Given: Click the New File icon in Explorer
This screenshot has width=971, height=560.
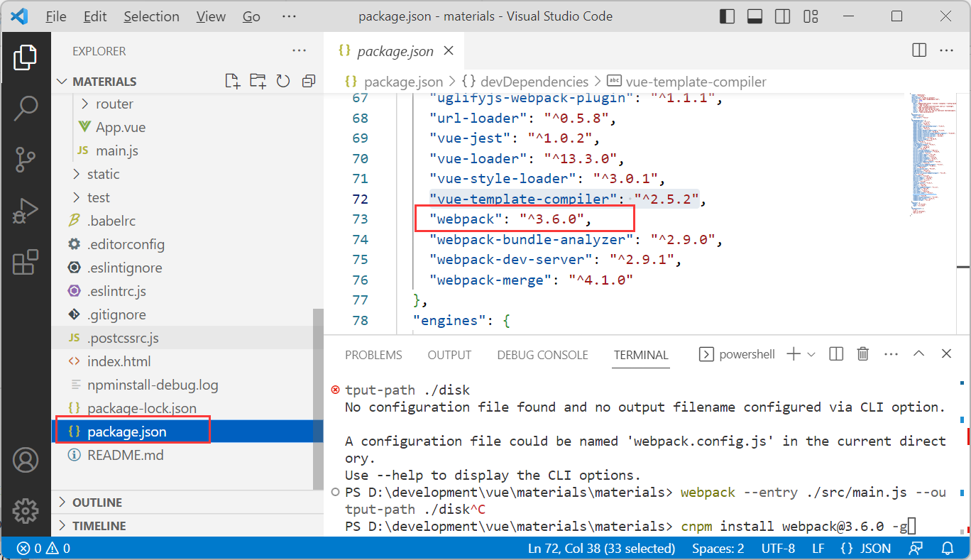Looking at the screenshot, I should tap(232, 81).
